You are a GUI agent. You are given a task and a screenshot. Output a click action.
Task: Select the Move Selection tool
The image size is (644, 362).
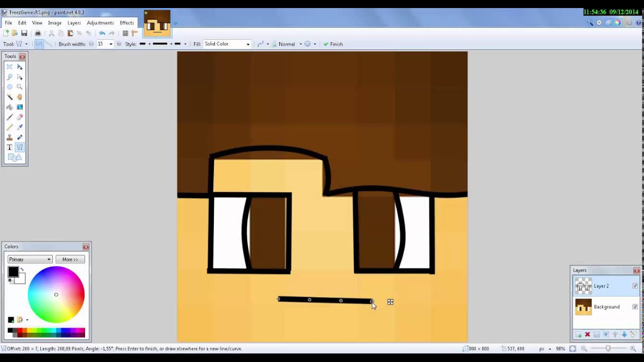20,77
